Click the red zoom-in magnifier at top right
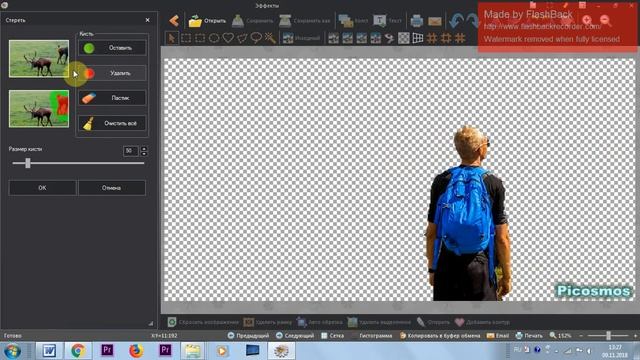Viewport: 640px width, 360px height. coord(587,20)
